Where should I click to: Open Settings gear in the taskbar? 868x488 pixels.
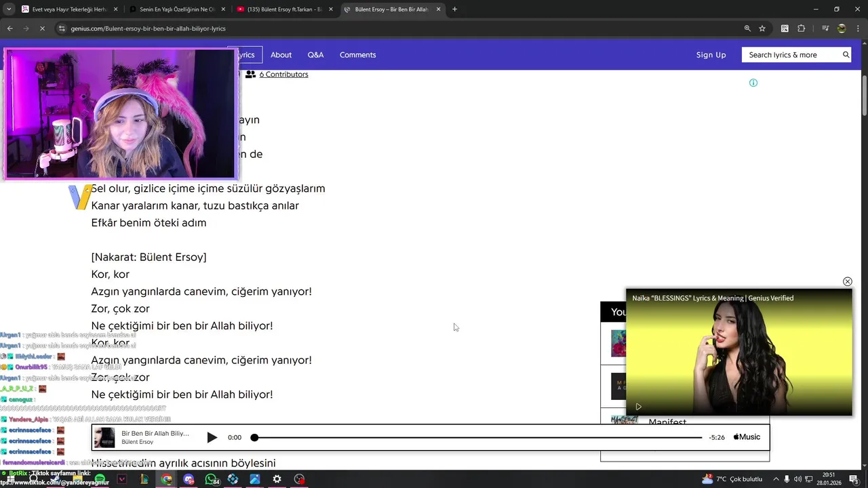(x=277, y=479)
